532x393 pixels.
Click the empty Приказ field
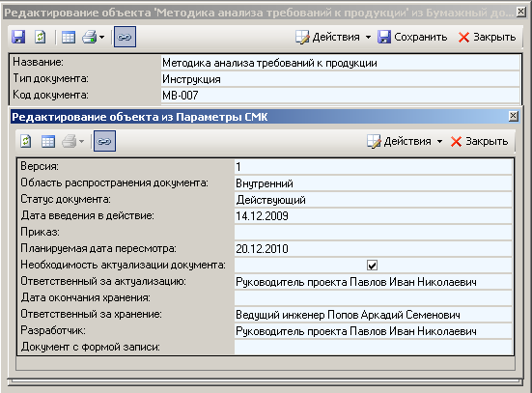point(374,232)
